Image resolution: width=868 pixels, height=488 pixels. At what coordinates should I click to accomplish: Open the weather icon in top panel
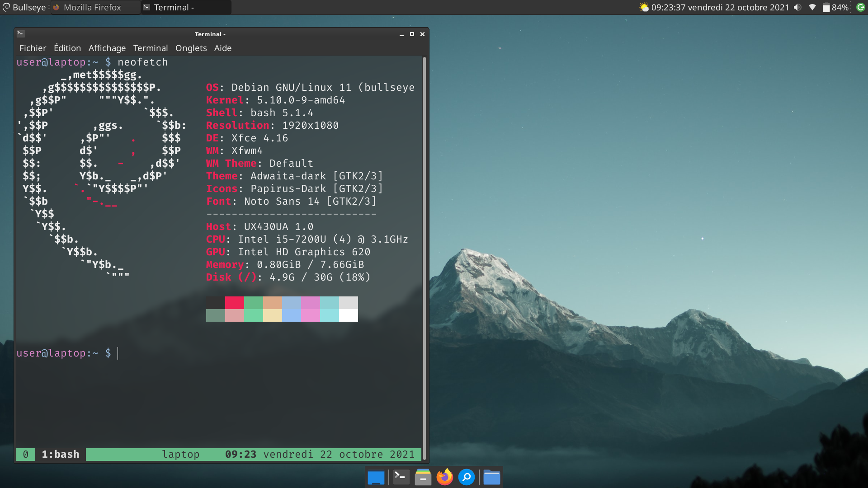644,7
